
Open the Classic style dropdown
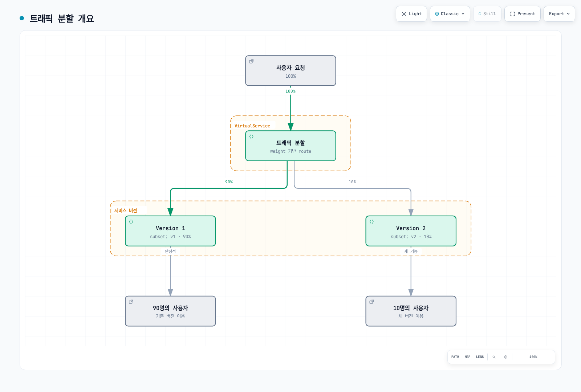pyautogui.click(x=450, y=14)
